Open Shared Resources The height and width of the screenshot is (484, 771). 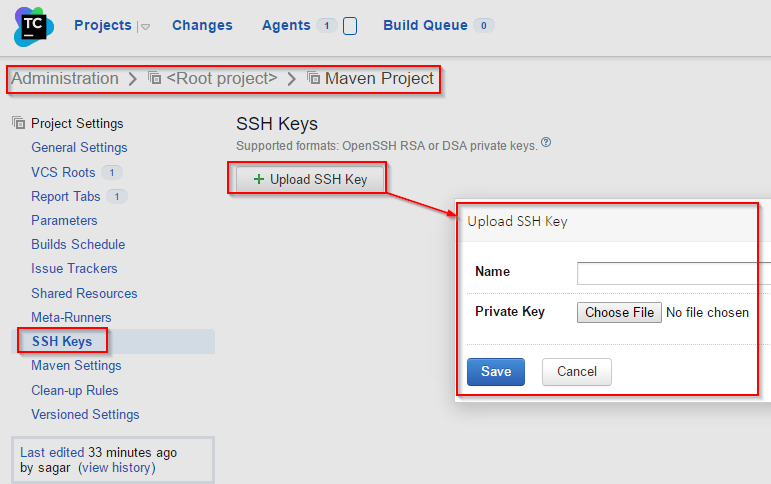click(84, 293)
